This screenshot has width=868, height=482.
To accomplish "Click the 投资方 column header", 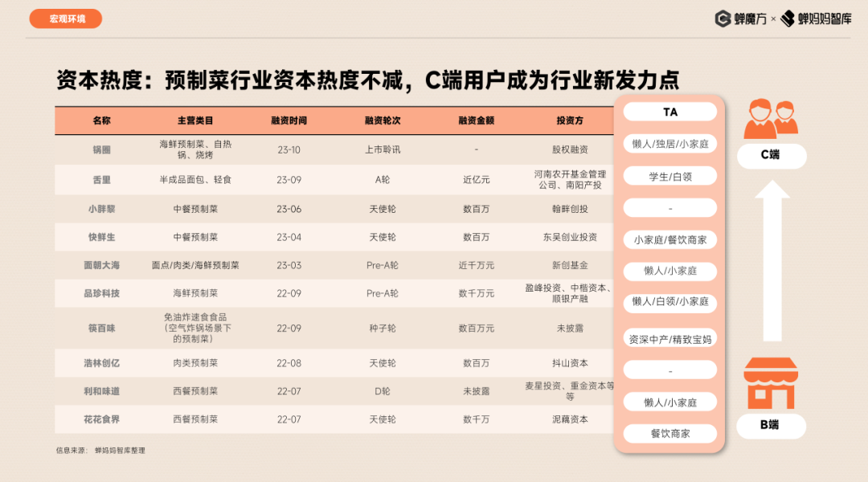I will click(570, 120).
